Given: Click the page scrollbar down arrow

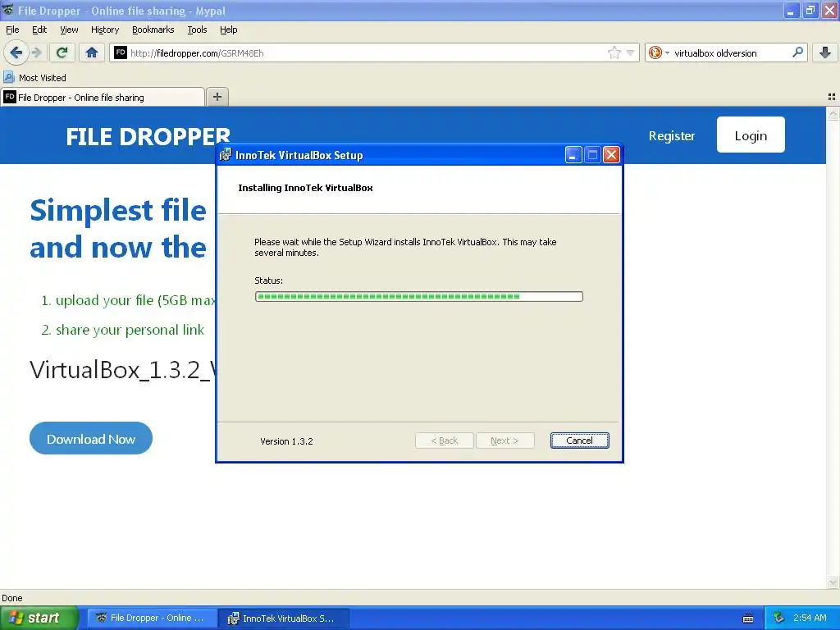Looking at the screenshot, I should [833, 582].
